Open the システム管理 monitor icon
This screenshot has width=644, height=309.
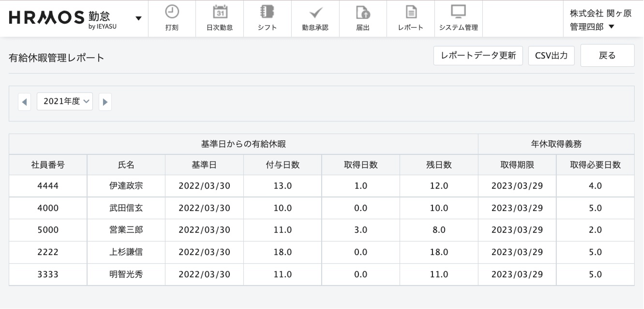pos(458,12)
